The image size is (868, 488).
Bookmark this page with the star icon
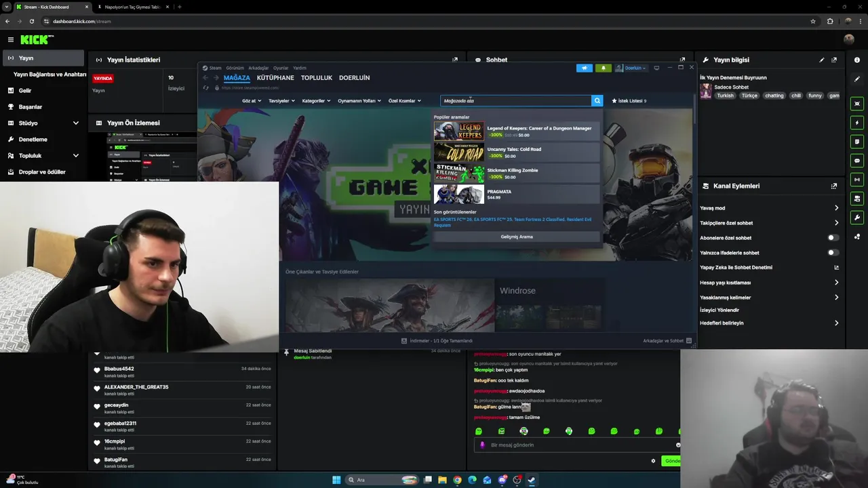813,21
